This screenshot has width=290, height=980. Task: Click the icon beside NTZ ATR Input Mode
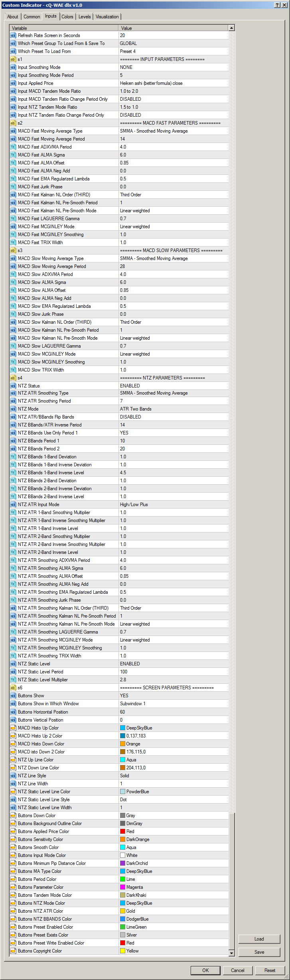(13, 505)
